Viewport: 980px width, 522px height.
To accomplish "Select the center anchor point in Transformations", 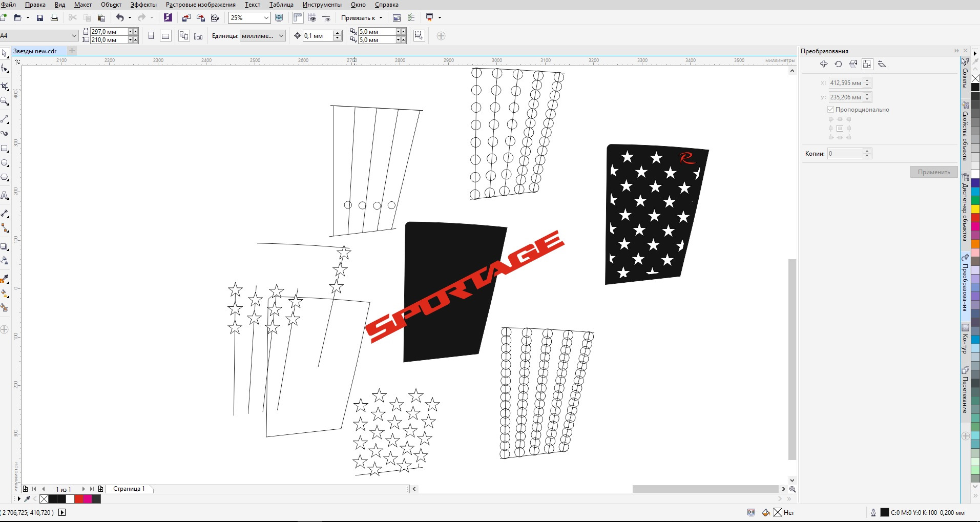I will point(840,129).
